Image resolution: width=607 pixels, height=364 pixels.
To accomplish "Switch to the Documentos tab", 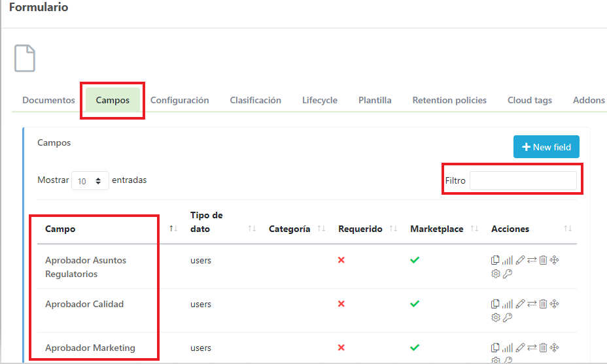I will pyautogui.click(x=48, y=101).
